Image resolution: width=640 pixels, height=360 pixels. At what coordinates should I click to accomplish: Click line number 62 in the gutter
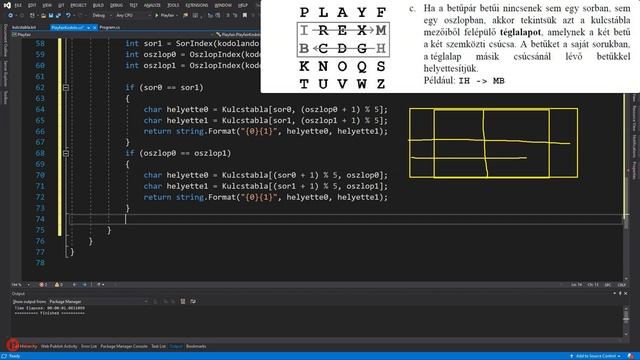coord(40,87)
